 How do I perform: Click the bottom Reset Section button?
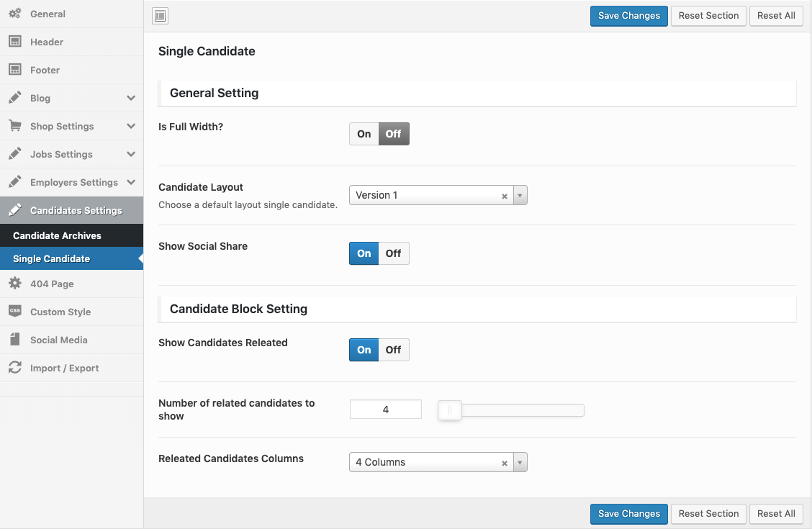[708, 514]
